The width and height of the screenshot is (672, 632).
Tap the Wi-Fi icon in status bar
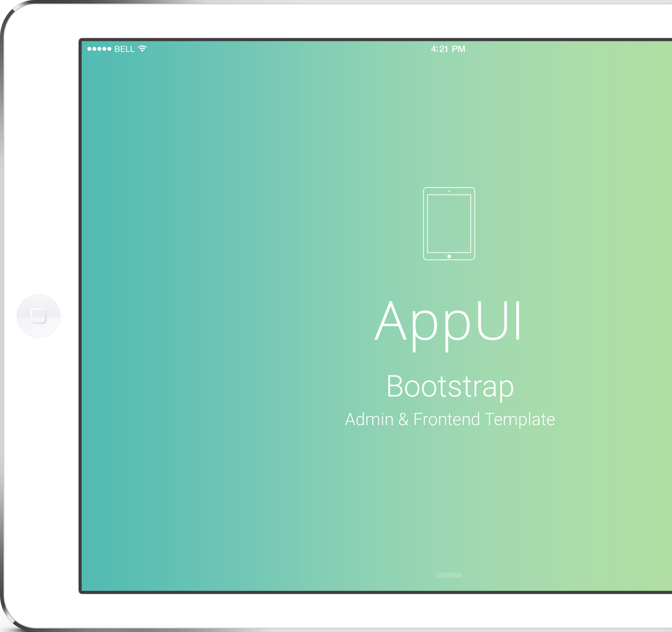[x=142, y=49]
